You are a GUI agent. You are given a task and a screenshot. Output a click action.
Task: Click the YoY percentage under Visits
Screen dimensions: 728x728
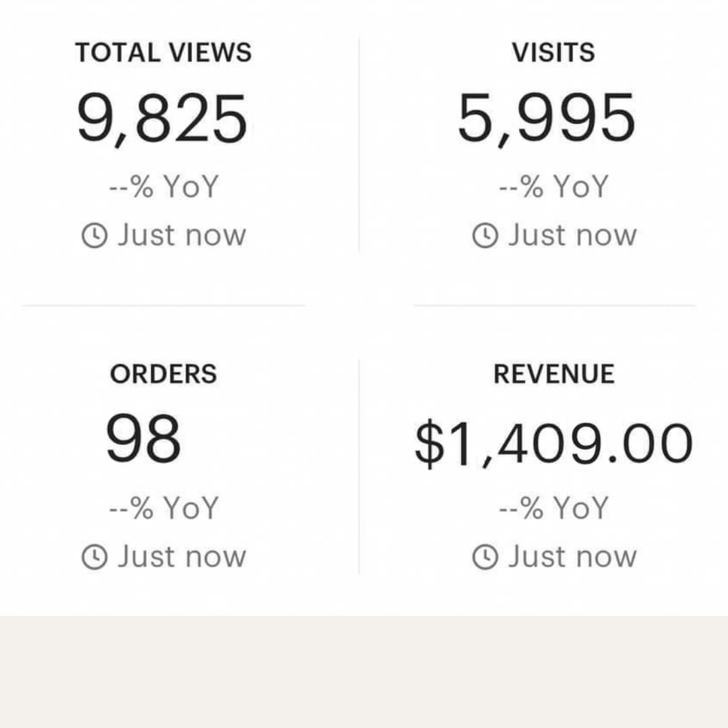click(x=553, y=187)
